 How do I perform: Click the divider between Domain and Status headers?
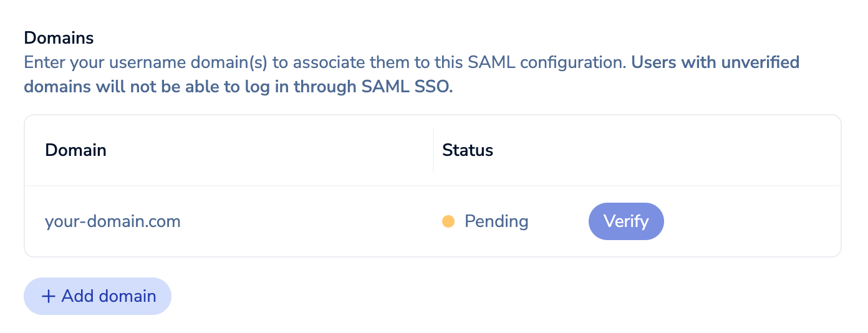(x=433, y=150)
